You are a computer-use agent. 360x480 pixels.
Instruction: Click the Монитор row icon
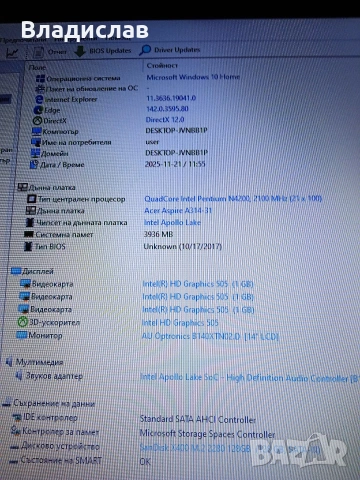click(22, 335)
